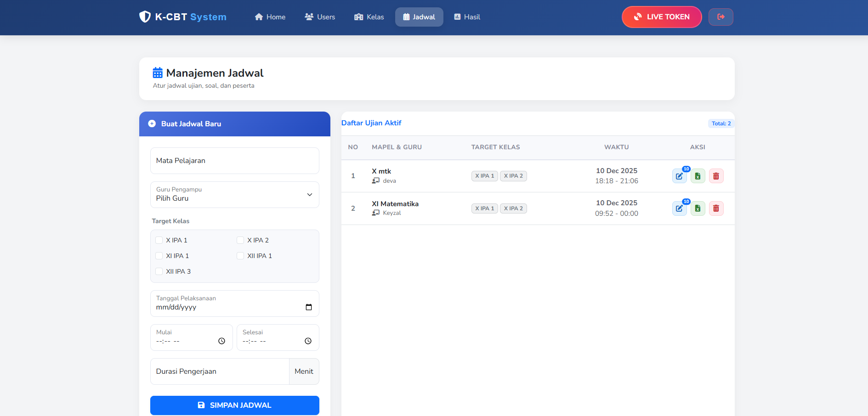
Task: Delete the XI Matematika exam schedule
Action: coord(716,208)
